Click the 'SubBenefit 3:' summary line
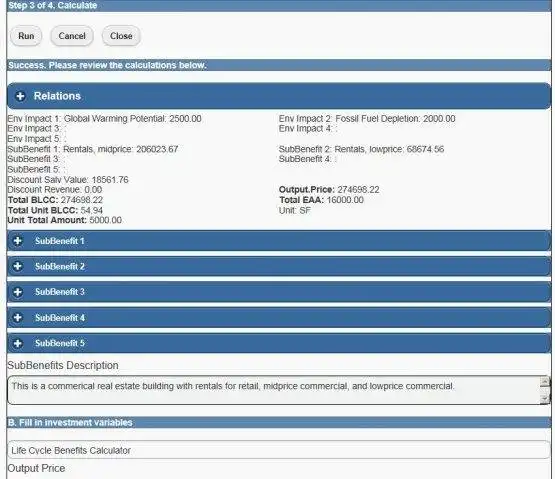The image size is (555, 479). [x=36, y=159]
